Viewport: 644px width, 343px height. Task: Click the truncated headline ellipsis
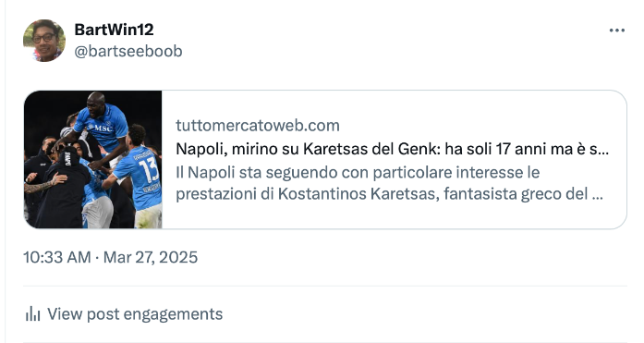(603, 152)
